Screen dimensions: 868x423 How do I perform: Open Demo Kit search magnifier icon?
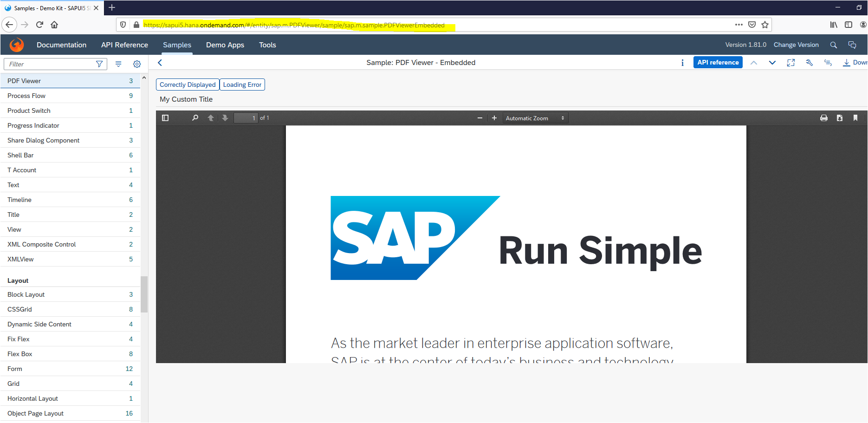[x=834, y=45]
